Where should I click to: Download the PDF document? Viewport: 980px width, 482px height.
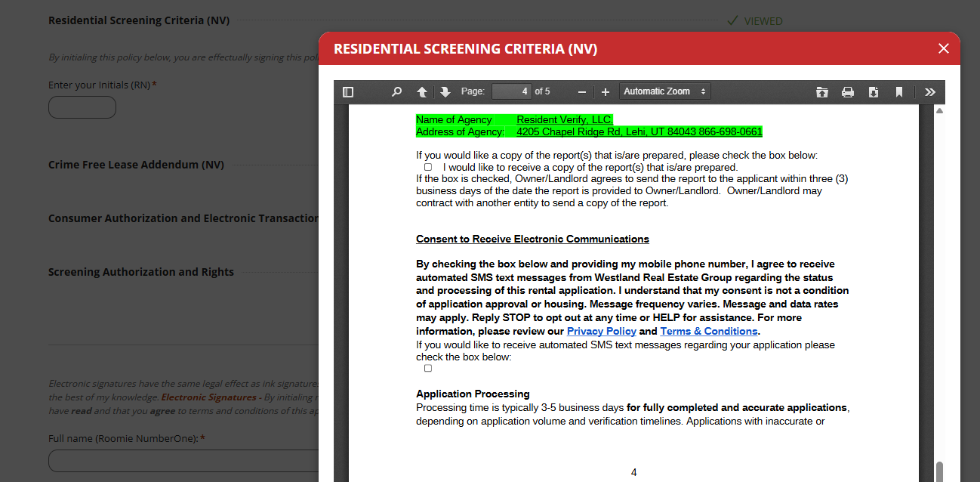[x=874, y=92]
